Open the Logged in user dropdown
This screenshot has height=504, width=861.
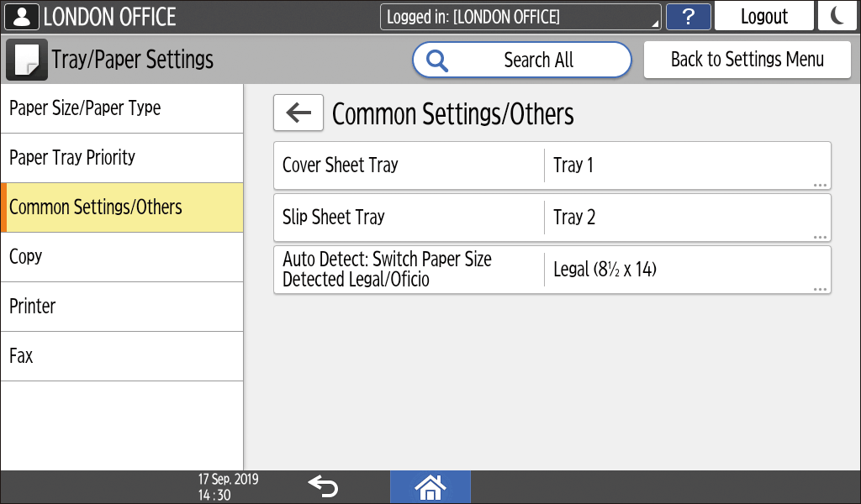click(520, 17)
